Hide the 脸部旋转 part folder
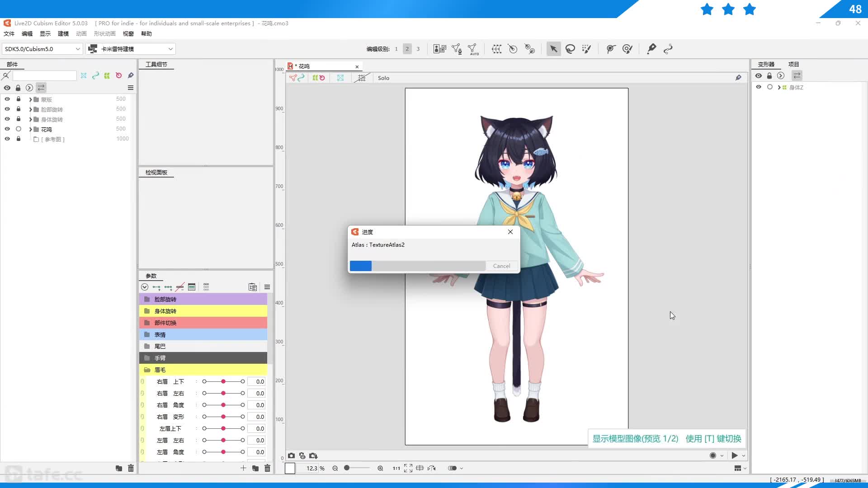This screenshot has width=868, height=488. click(x=7, y=109)
